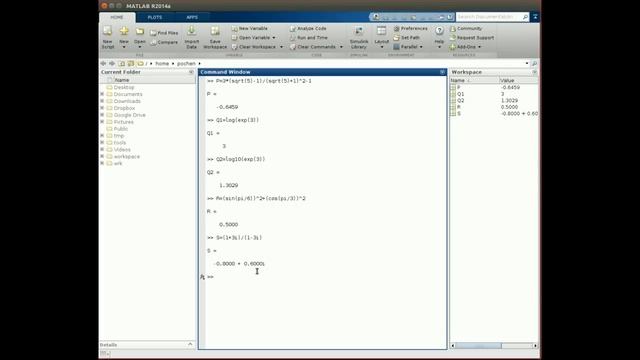Image resolution: width=640 pixels, height=360 pixels.
Task: Expand the Google Drive folder node
Action: tap(102, 115)
